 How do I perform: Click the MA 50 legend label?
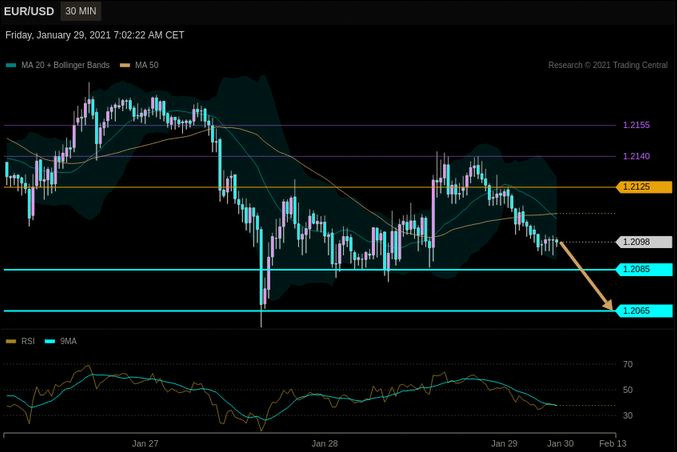(x=146, y=65)
